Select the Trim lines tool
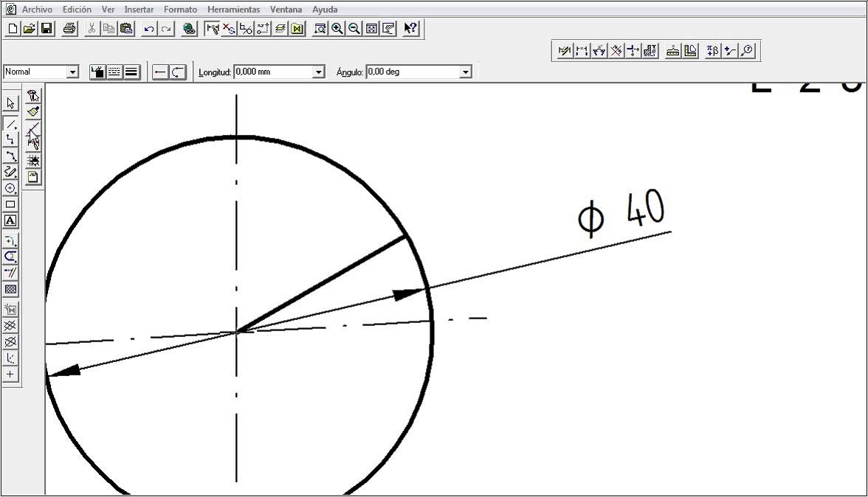Image resolution: width=868 pixels, height=497 pixels. 10,273
